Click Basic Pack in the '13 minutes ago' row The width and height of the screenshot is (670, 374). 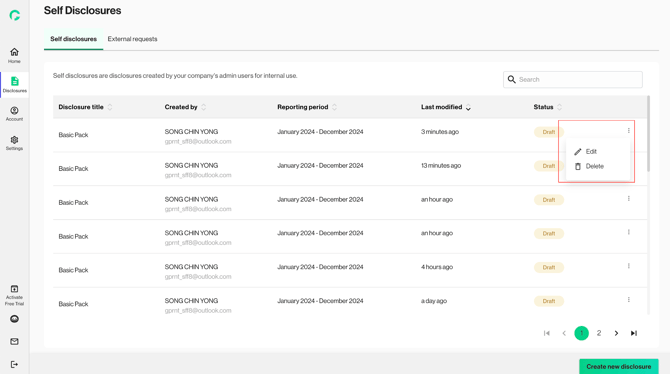[x=73, y=168]
